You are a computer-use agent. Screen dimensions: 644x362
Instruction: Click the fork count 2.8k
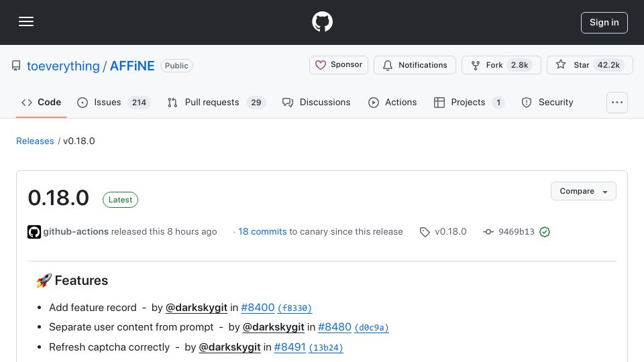pyautogui.click(x=519, y=65)
